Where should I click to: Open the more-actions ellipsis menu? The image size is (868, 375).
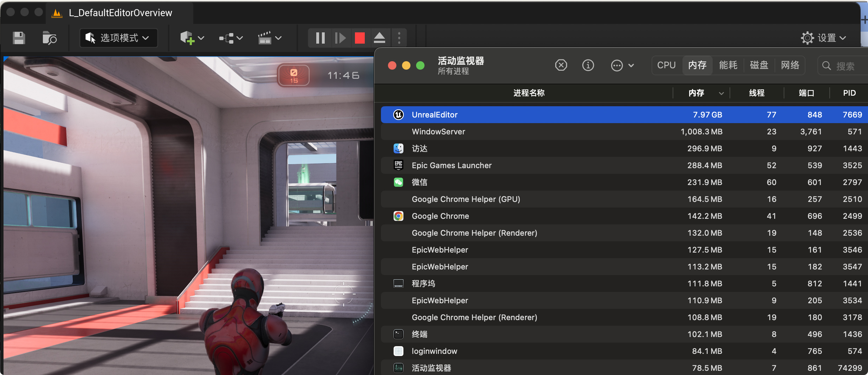[x=622, y=65]
